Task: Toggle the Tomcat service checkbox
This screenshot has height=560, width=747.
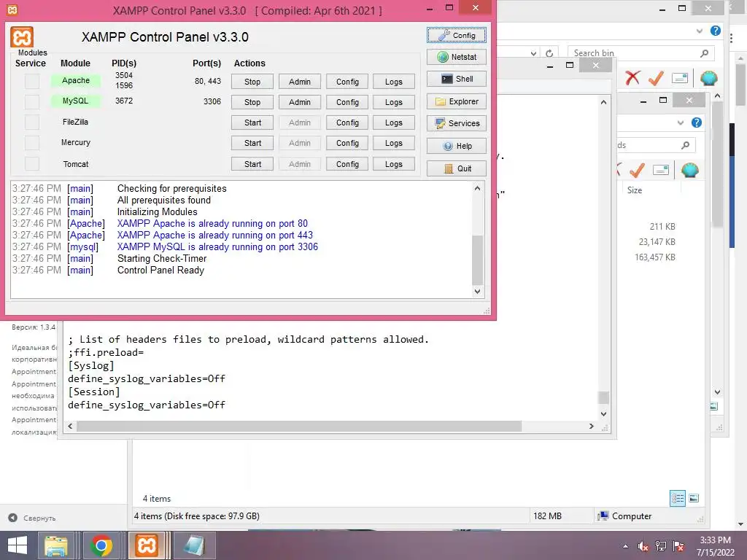Action: click(32, 164)
